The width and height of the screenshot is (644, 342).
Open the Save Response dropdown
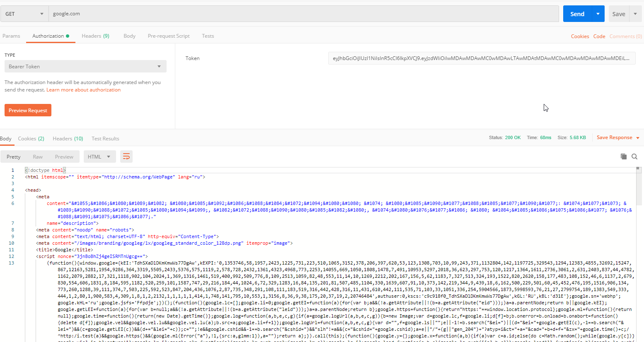tap(617, 137)
